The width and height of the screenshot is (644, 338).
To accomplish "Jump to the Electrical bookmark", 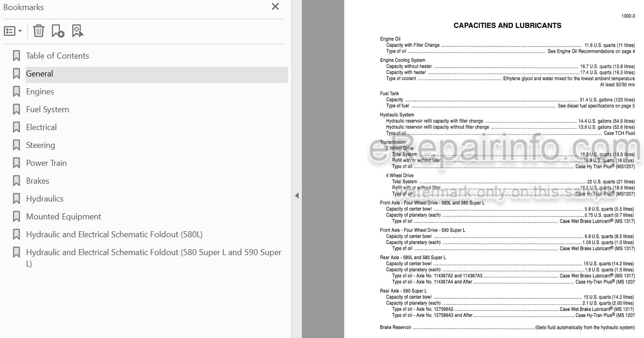I will click(x=41, y=127).
